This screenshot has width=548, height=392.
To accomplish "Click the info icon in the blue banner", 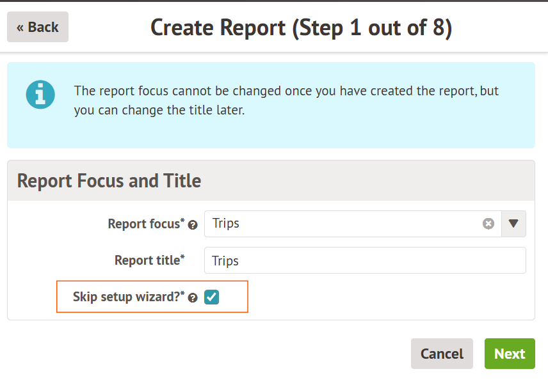I will 40,94.
